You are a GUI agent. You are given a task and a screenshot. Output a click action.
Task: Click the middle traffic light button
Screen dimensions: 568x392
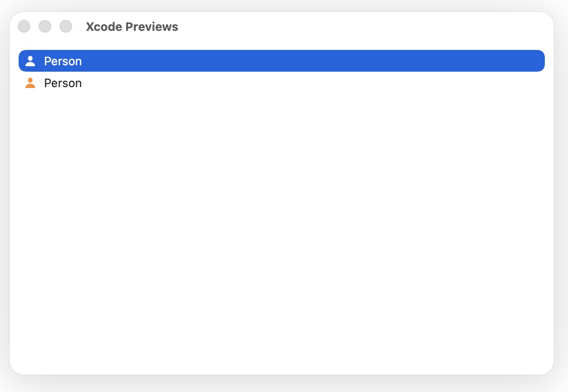[x=45, y=27]
